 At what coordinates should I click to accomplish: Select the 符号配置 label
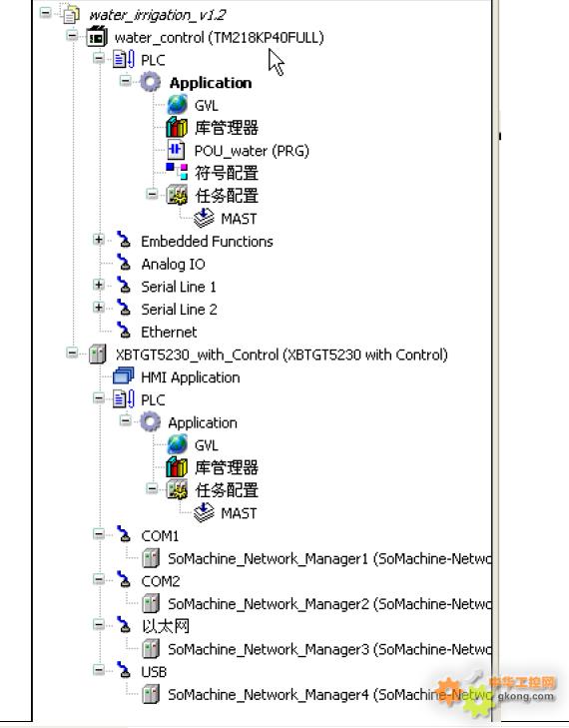point(227,173)
